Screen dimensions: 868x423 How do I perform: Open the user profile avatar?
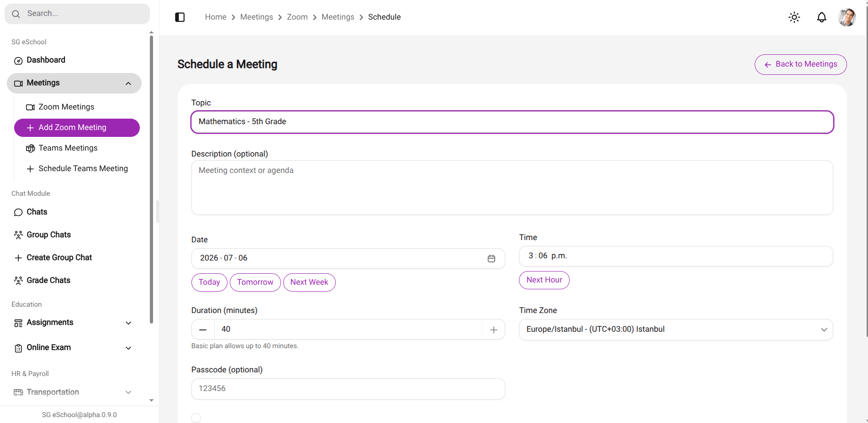(x=847, y=17)
